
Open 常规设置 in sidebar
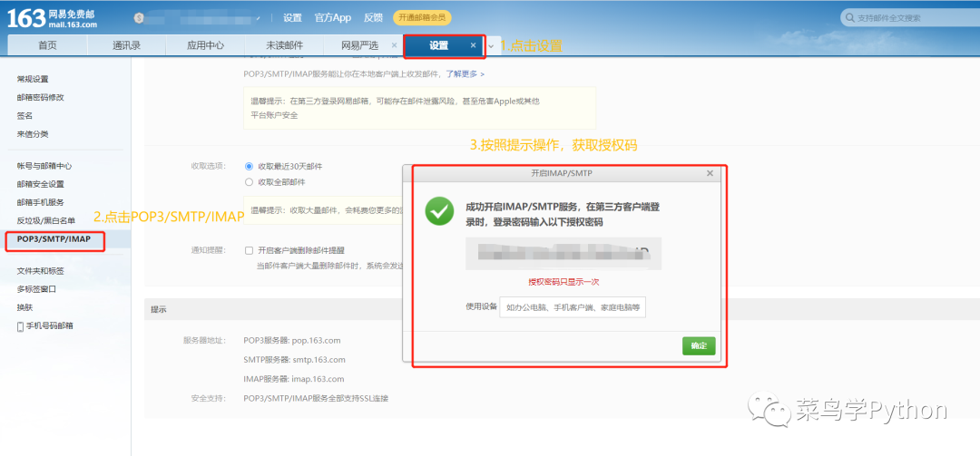coord(33,80)
